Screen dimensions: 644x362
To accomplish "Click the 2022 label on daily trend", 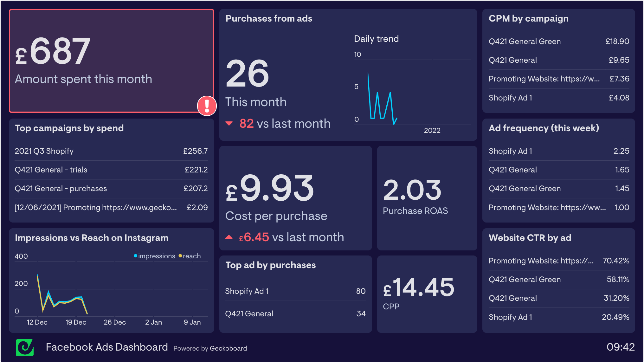I will pos(432,131).
